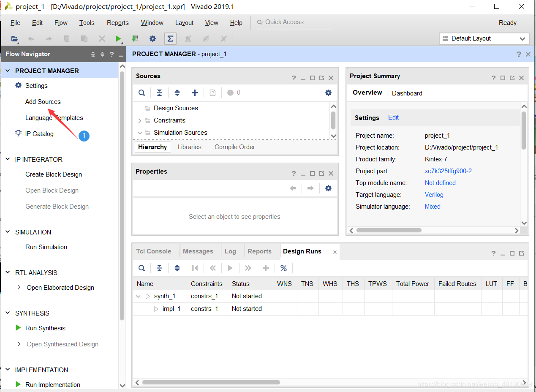Click Add Sources in Flow Navigator
The image size is (536, 392).
43,102
